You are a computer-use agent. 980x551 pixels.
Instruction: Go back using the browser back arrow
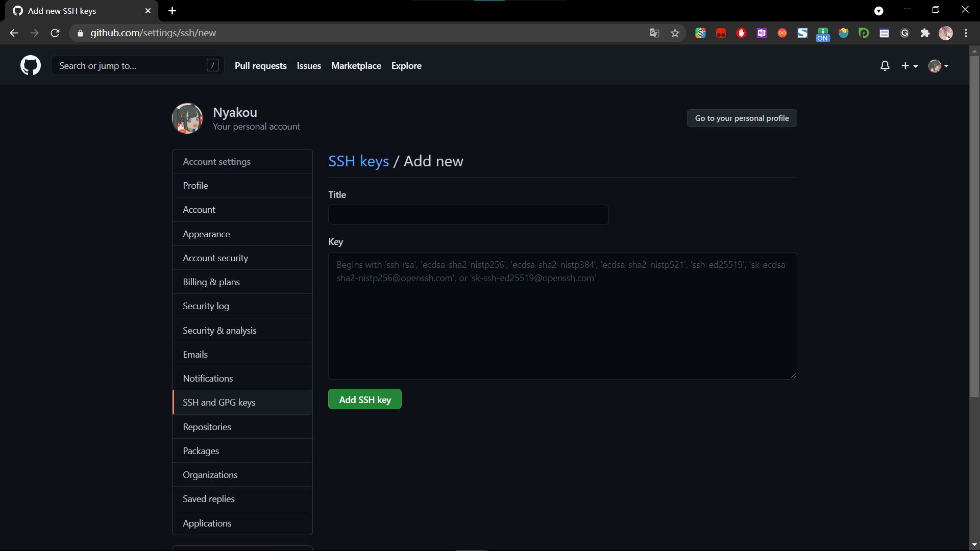[13, 33]
